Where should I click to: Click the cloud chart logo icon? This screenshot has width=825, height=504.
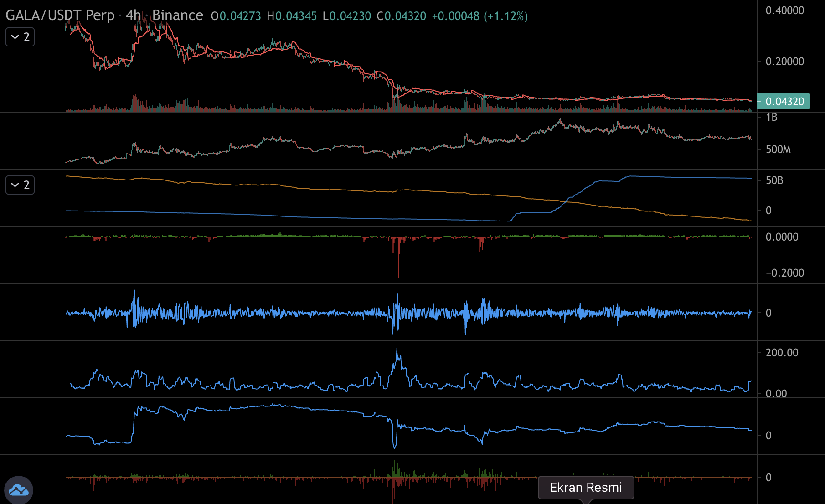19,490
